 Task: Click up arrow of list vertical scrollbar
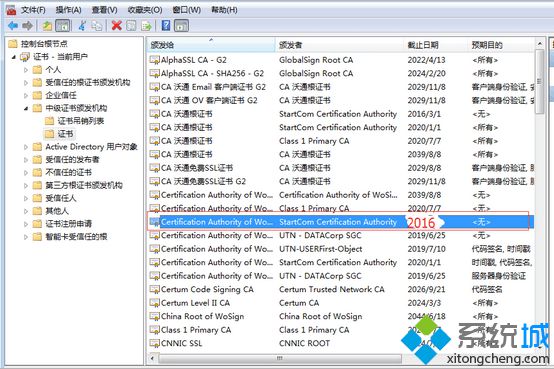click(540, 44)
